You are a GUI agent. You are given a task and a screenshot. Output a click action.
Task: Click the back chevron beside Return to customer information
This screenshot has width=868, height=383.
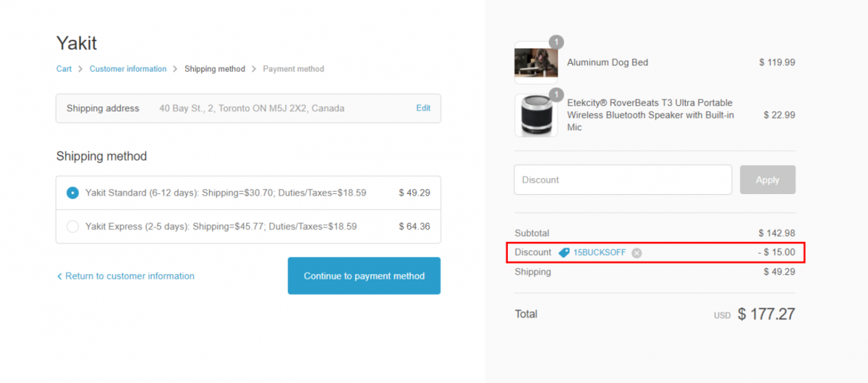[59, 276]
